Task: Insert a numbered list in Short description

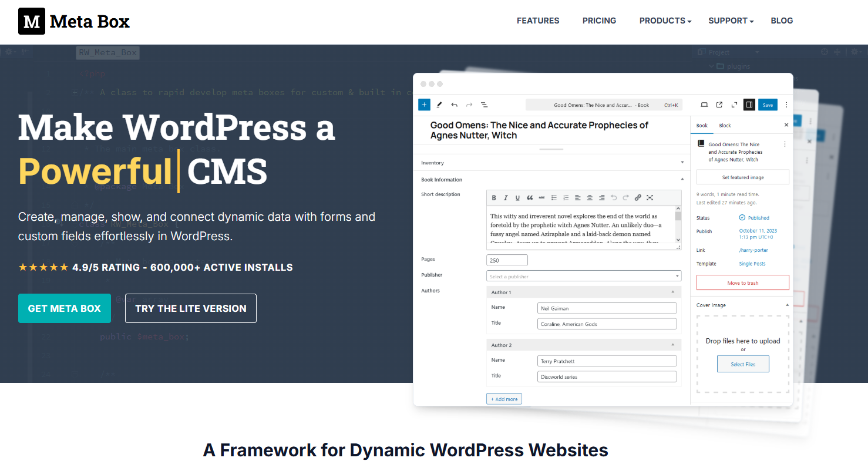Action: (x=566, y=197)
